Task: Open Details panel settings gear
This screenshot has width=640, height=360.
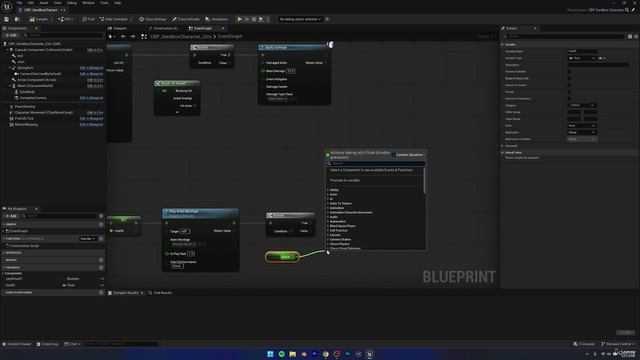Action: pos(636,36)
